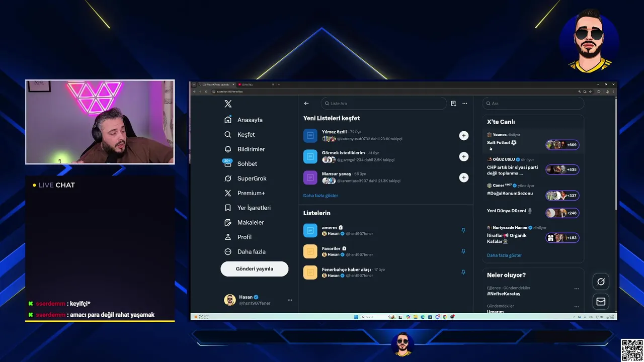Click +535 listeners badge
Screen dimensions: 644x362
pos(562,169)
